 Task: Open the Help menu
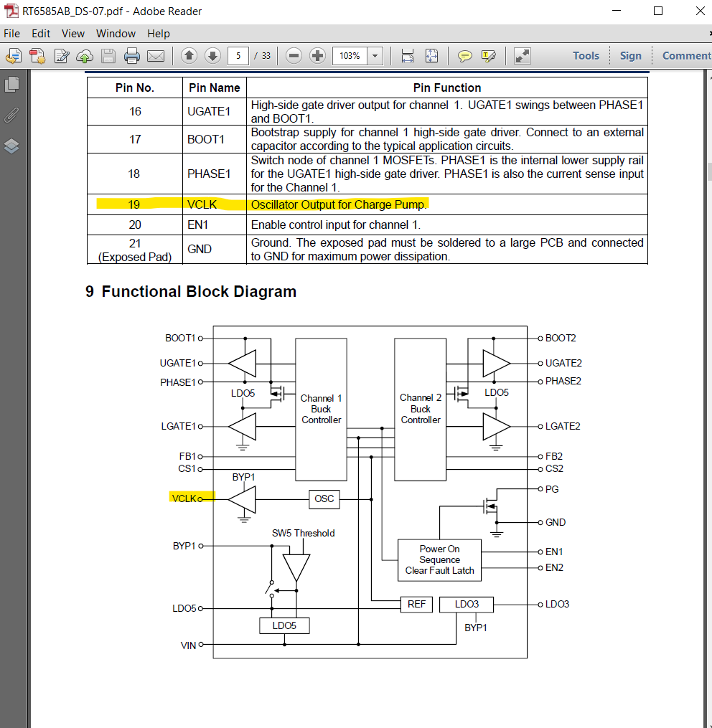(x=159, y=34)
